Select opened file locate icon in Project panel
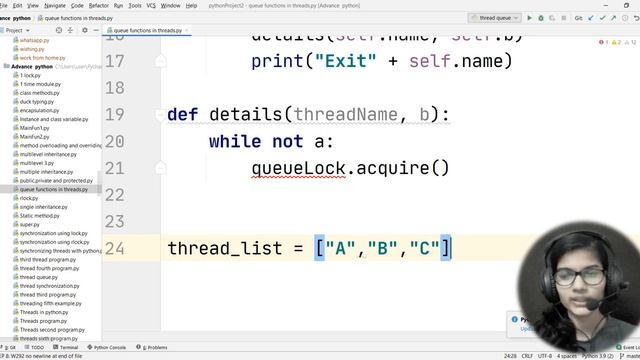Screen dimensions: 640x360 pyautogui.click(x=59, y=30)
